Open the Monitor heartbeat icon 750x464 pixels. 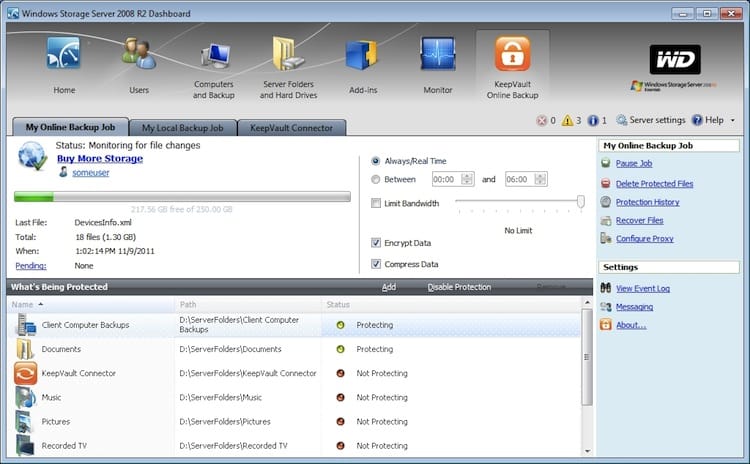[438, 54]
